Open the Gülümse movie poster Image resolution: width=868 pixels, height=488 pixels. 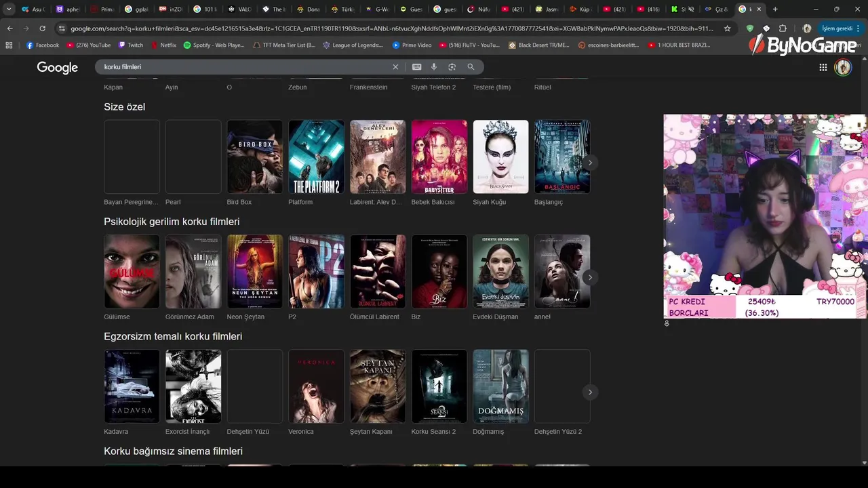coord(132,271)
